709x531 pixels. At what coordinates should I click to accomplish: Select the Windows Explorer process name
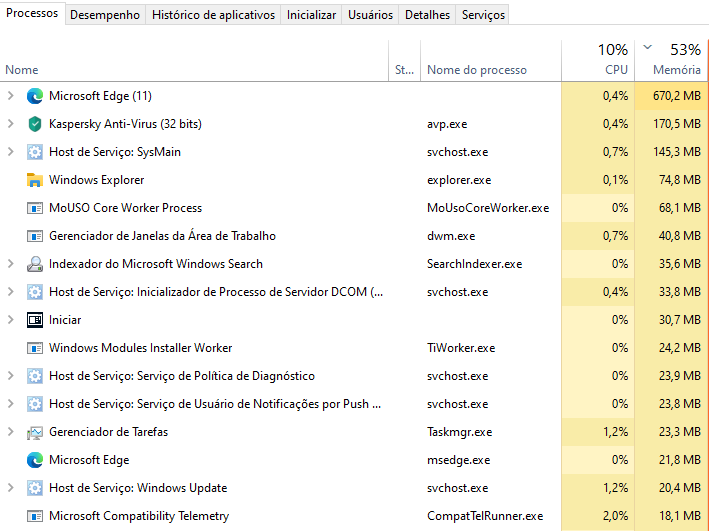(97, 180)
